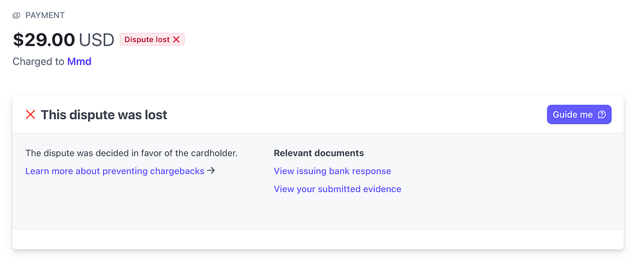Open View your submitted evidence link
This screenshot has width=644, height=268.
337,189
